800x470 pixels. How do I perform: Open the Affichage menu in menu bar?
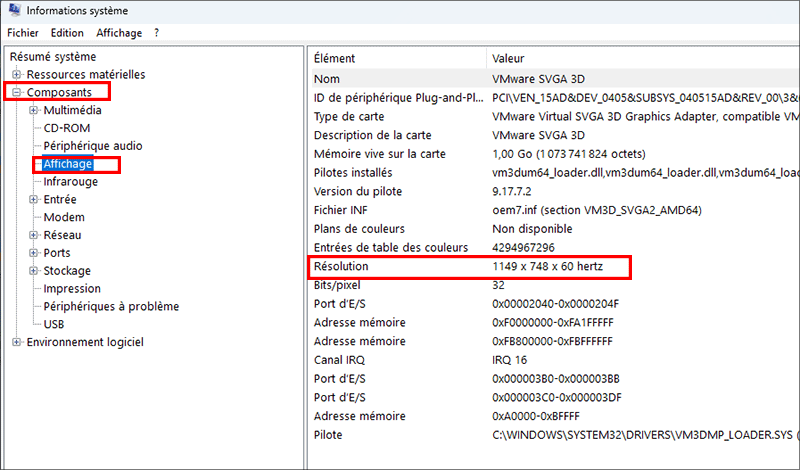click(119, 33)
